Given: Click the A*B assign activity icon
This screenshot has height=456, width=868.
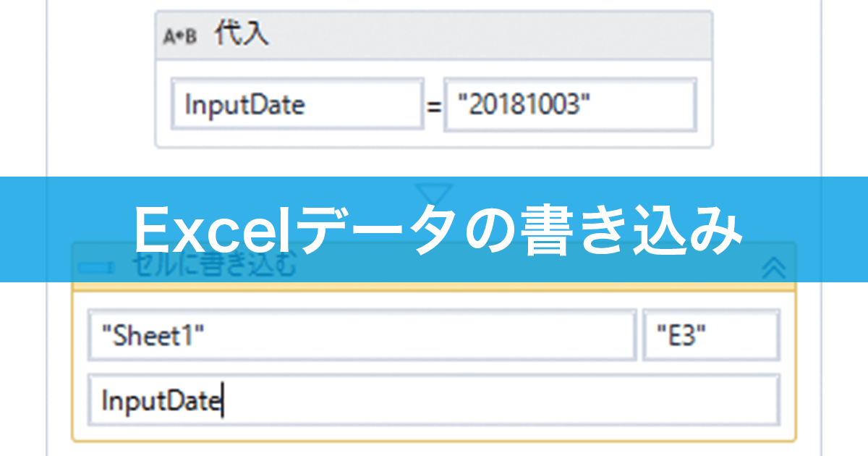Looking at the screenshot, I should (x=180, y=37).
